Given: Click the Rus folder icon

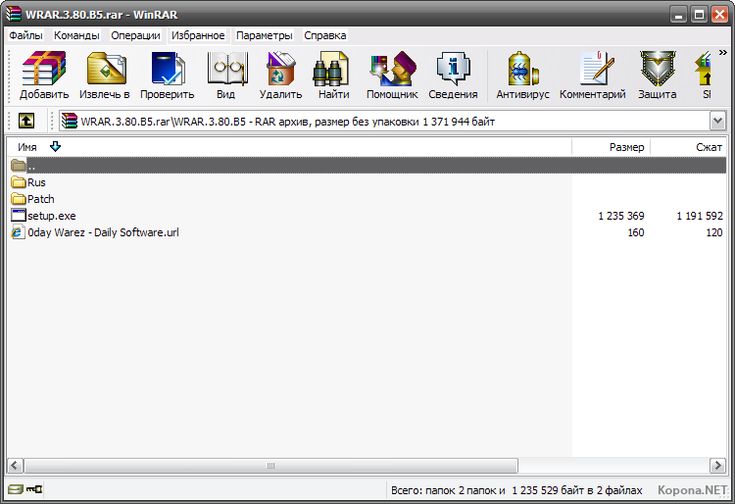Looking at the screenshot, I should [x=18, y=182].
